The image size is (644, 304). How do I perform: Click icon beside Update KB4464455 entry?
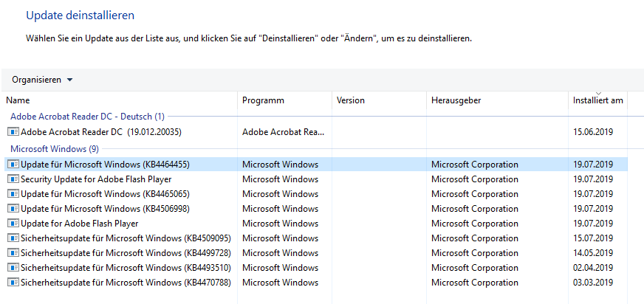tap(13, 165)
